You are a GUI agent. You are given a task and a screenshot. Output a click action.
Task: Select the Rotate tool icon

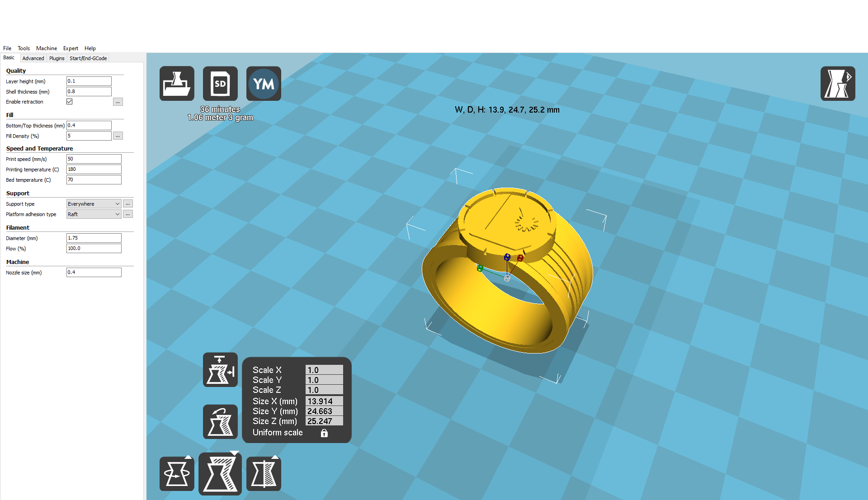(x=177, y=474)
